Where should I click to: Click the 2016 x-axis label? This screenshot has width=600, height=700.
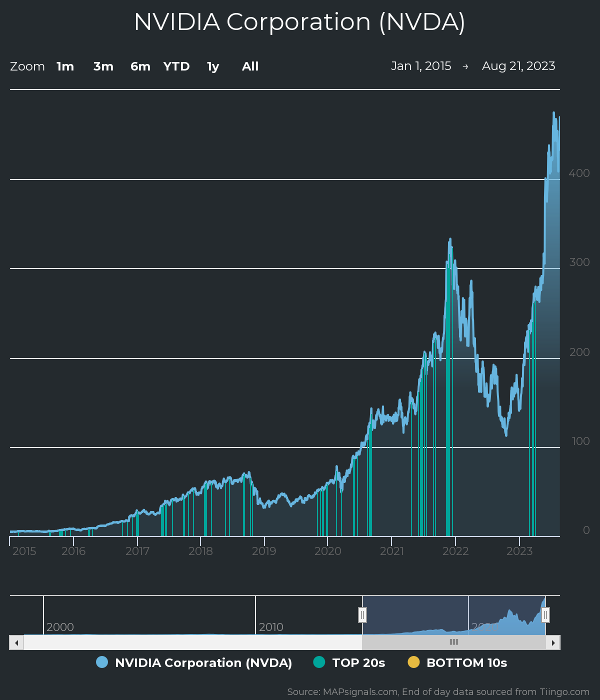pos(73,551)
